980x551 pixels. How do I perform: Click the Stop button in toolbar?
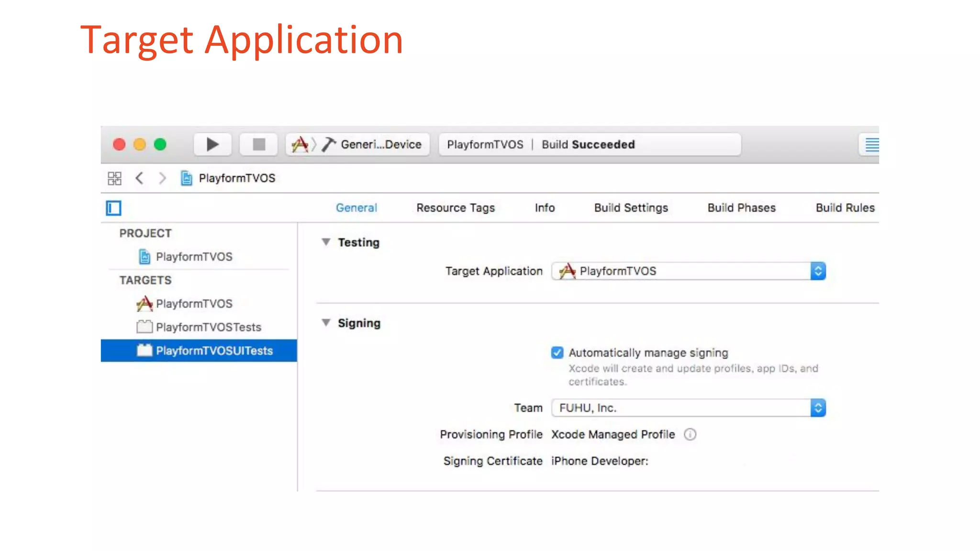point(259,144)
